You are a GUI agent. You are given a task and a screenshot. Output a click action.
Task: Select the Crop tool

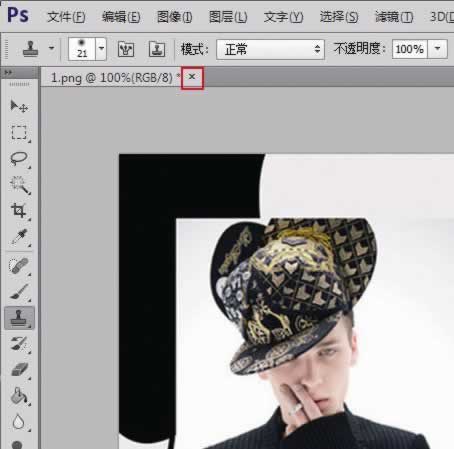(19, 211)
